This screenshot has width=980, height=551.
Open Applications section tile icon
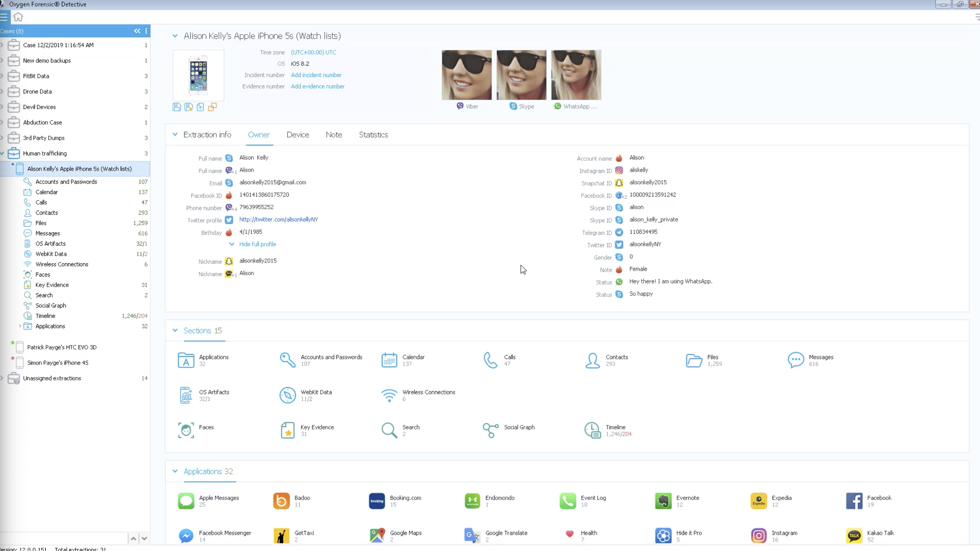coord(186,360)
